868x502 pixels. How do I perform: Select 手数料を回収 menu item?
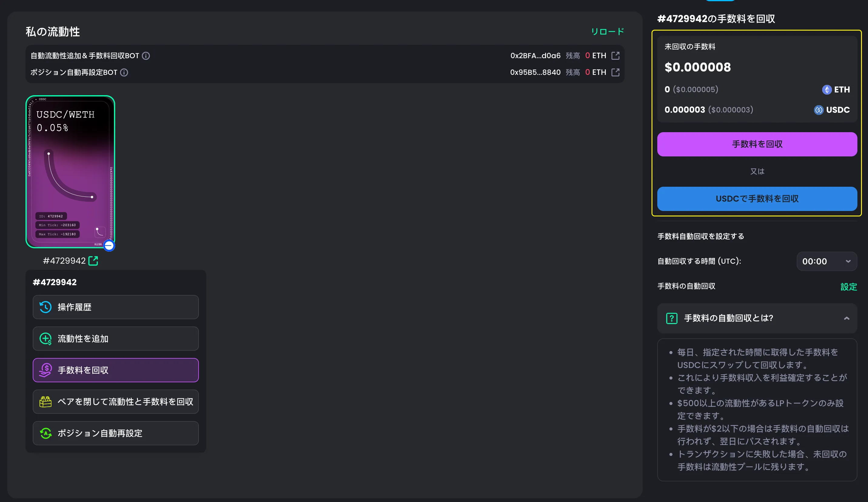[116, 370]
